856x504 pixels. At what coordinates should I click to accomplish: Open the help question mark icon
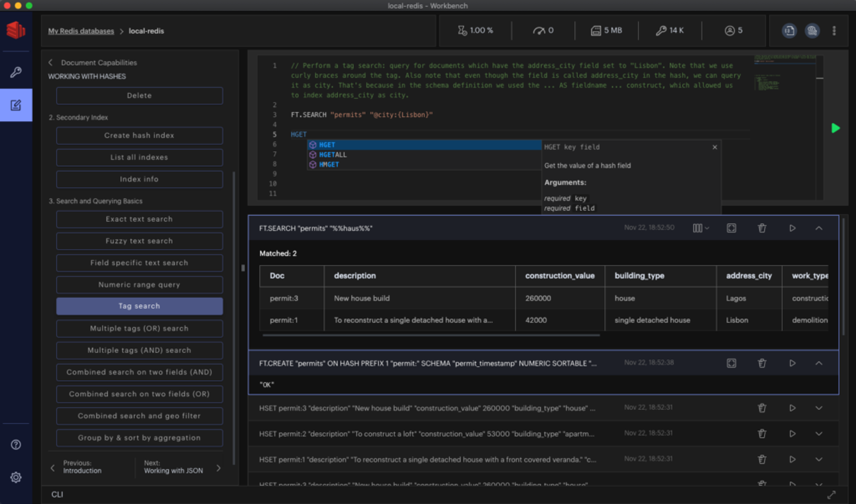point(16,444)
